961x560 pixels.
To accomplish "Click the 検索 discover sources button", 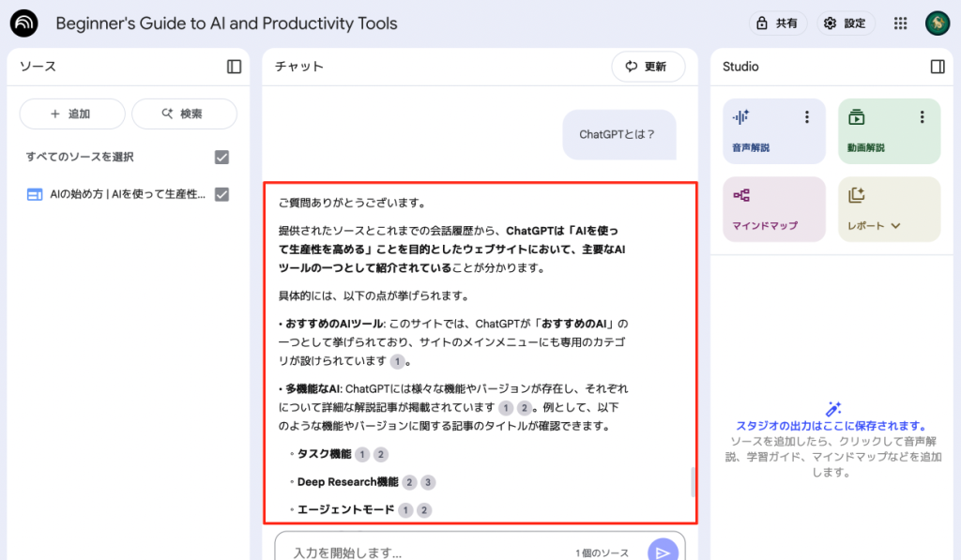I will 184,114.
